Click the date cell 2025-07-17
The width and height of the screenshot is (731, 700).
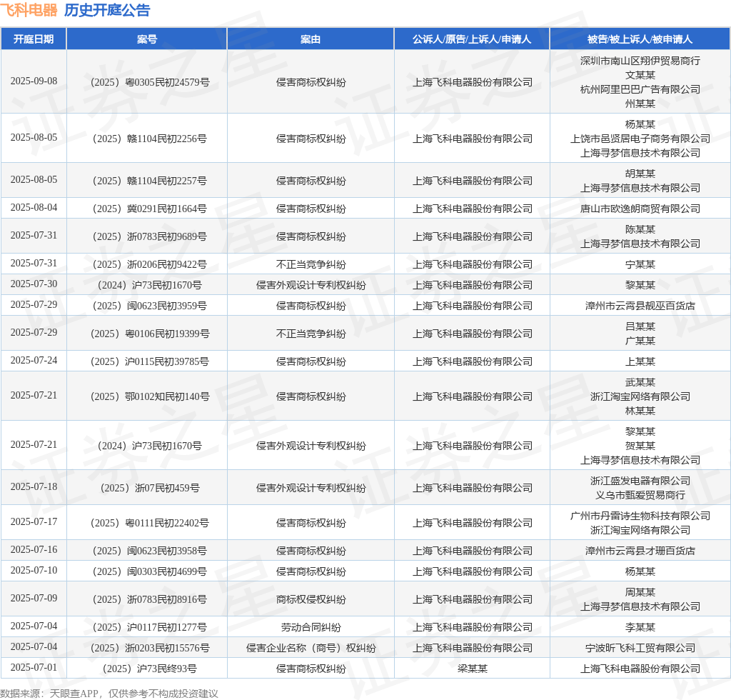[x=34, y=522]
